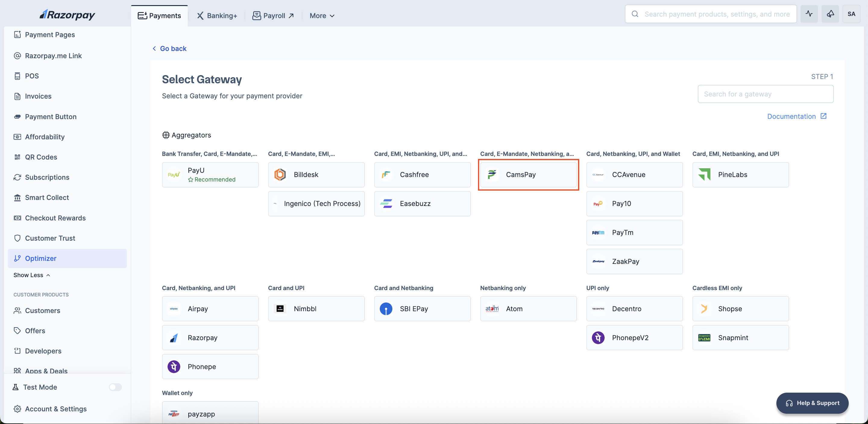Viewport: 868px width, 424px height.
Task: Click the PayU gateway logo
Action: point(174,175)
